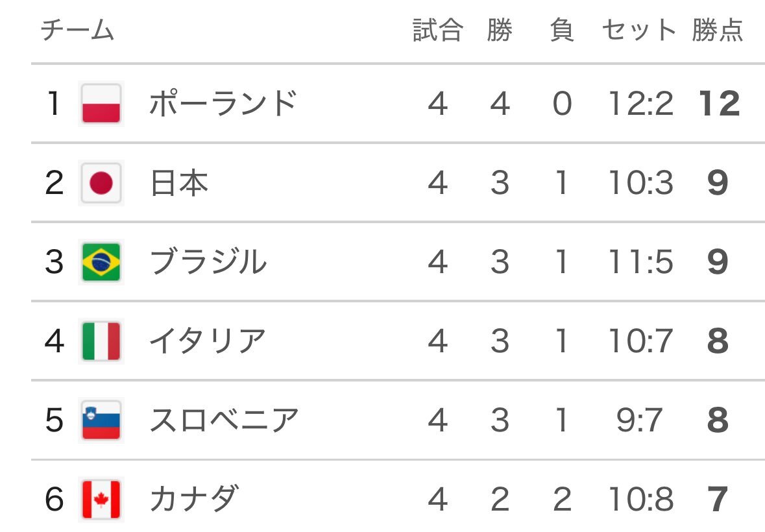Click the チーム column header
Image resolution: width=765 pixels, height=532 pixels.
tap(78, 30)
